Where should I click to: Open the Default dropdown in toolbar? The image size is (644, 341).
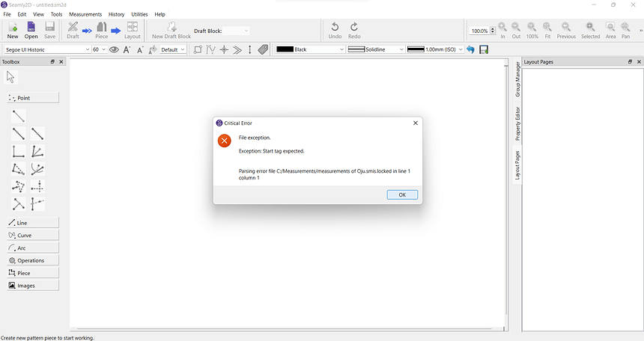point(172,49)
